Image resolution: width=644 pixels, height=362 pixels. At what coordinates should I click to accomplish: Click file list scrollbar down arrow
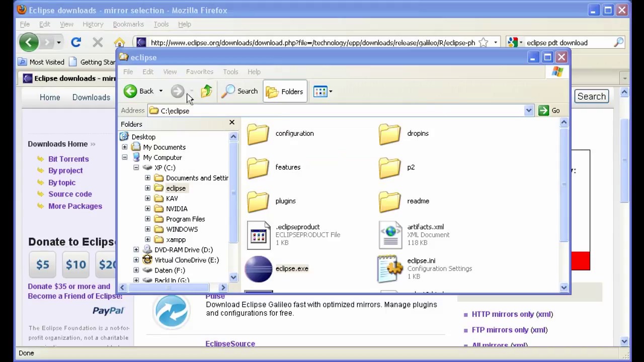(x=563, y=288)
